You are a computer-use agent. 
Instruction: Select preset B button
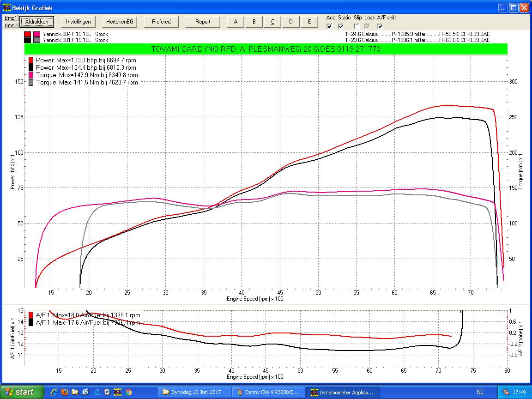pyautogui.click(x=254, y=22)
